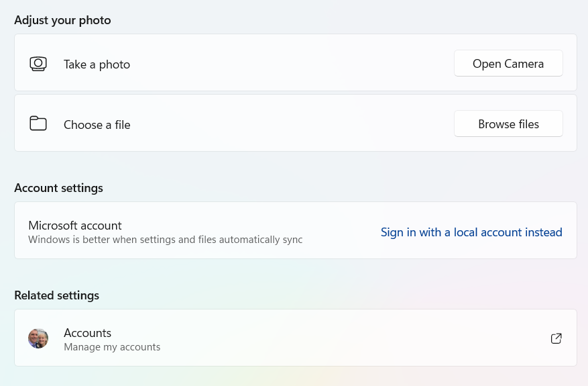Click the Accounts profile picture thumbnail
The height and width of the screenshot is (386, 588).
(38, 338)
